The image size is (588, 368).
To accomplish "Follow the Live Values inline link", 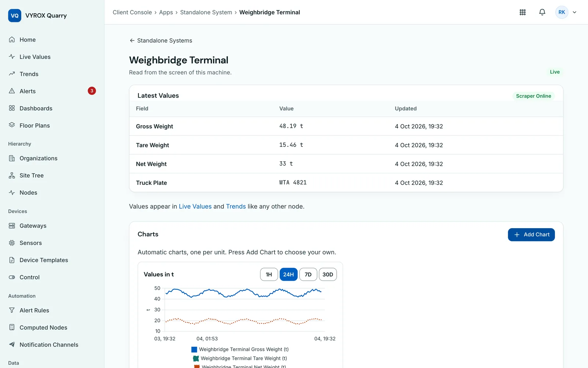I will [x=195, y=206].
